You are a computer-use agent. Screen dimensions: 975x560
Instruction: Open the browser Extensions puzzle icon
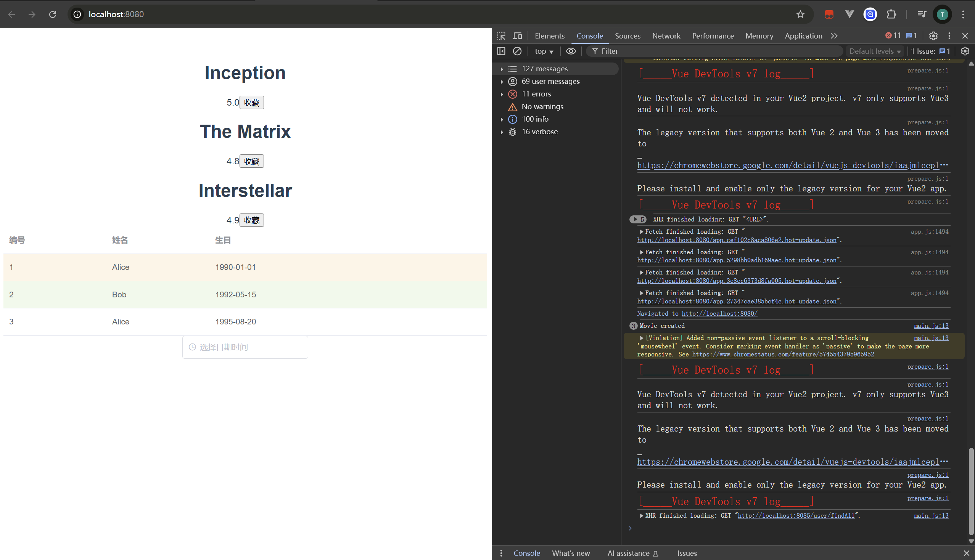click(891, 14)
